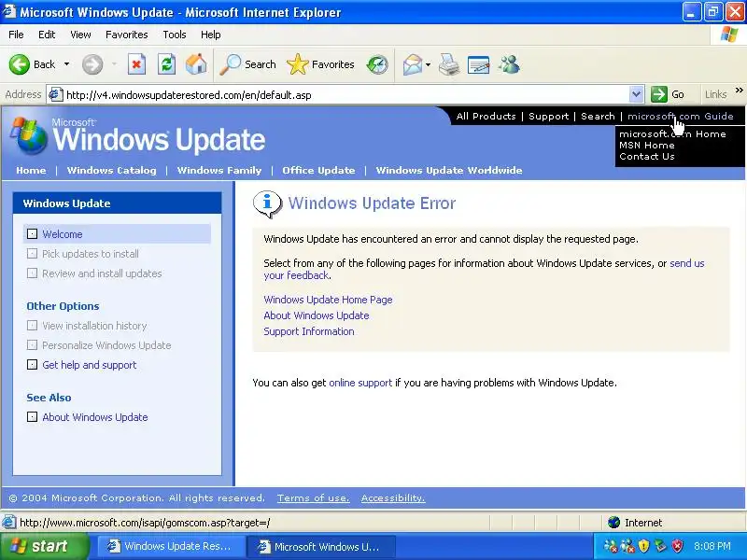Click Terms of use footer link
The height and width of the screenshot is (560, 747).
click(x=314, y=498)
